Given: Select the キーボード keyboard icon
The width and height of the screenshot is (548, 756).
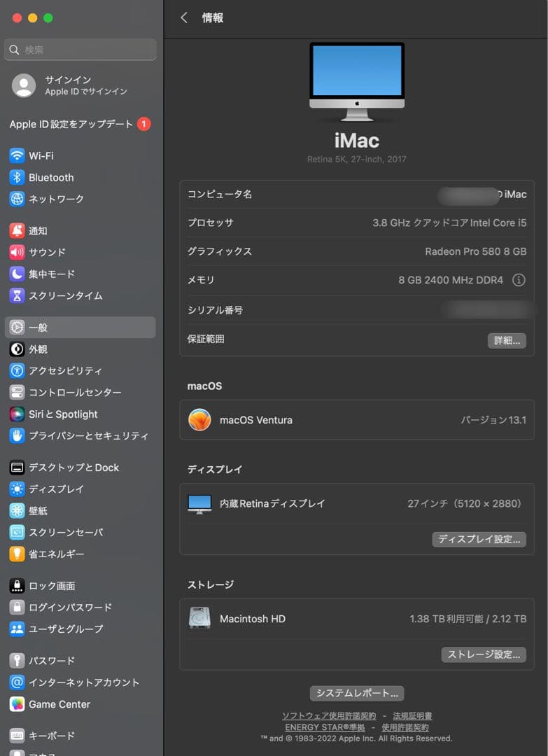Looking at the screenshot, I should (x=17, y=736).
